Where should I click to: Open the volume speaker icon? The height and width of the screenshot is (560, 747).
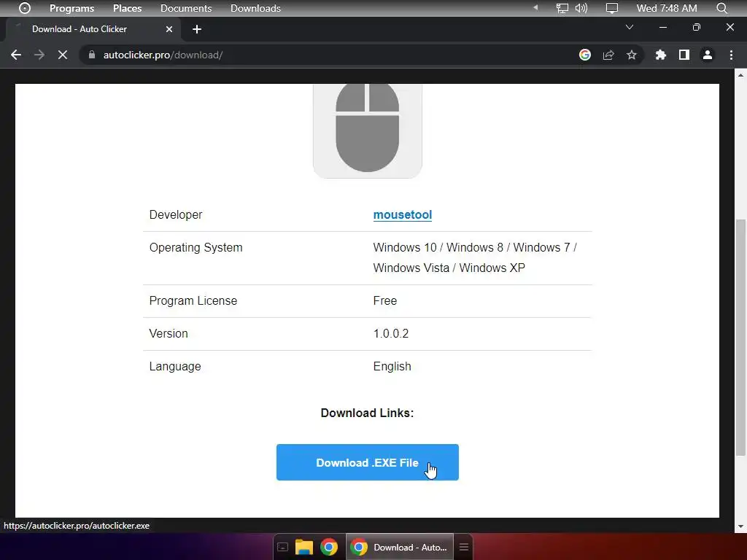pos(581,8)
